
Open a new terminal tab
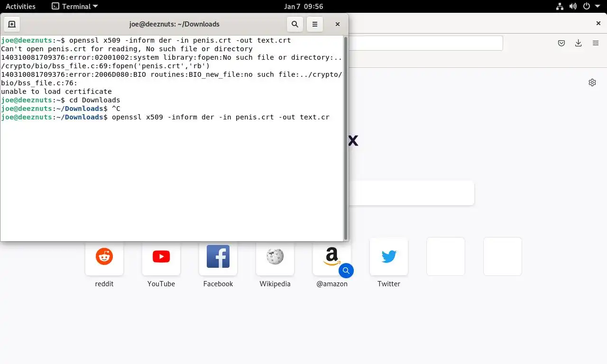(12, 24)
